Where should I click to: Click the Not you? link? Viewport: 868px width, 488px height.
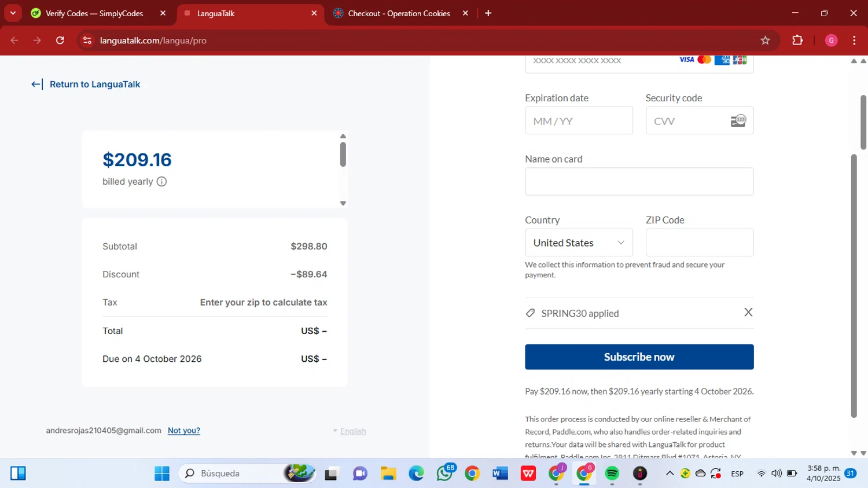[184, 431]
